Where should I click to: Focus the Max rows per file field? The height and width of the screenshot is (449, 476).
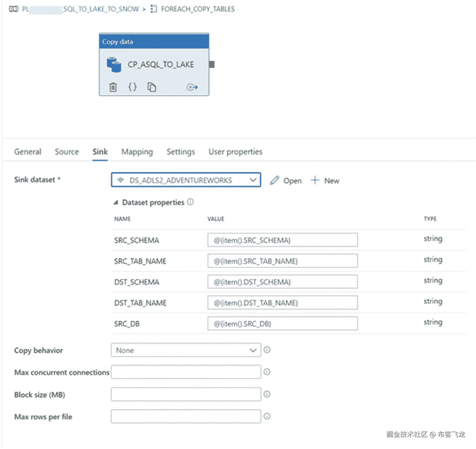click(x=186, y=416)
